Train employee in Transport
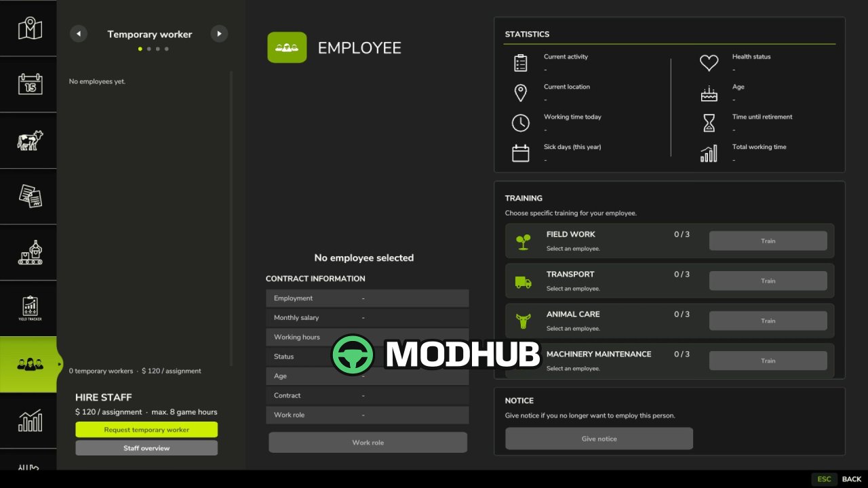 (768, 281)
